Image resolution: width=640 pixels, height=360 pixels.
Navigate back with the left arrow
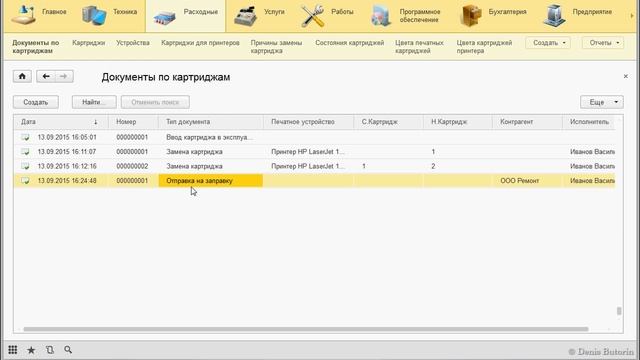pos(46,76)
